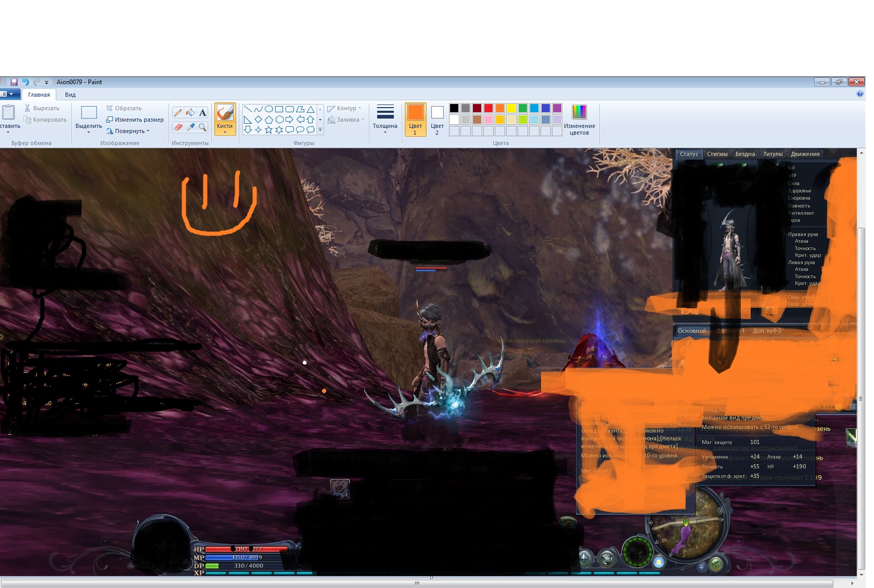Open Изменение цветов color editor
The height and width of the screenshot is (588, 874).
[x=579, y=120]
